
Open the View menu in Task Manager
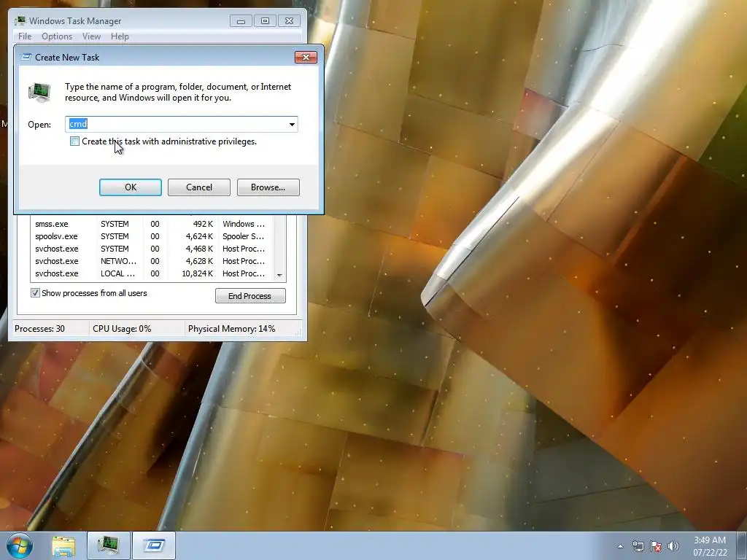pyautogui.click(x=91, y=36)
